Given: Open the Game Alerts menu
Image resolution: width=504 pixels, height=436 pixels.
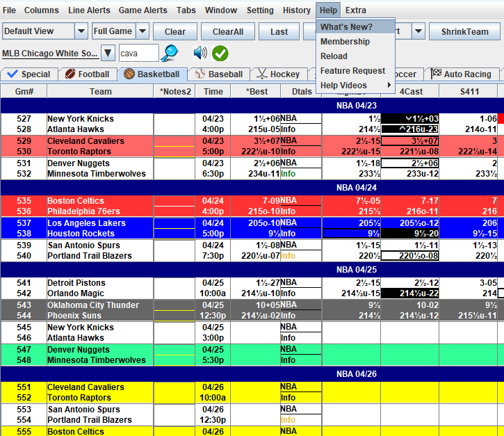Looking at the screenshot, I should [x=143, y=10].
